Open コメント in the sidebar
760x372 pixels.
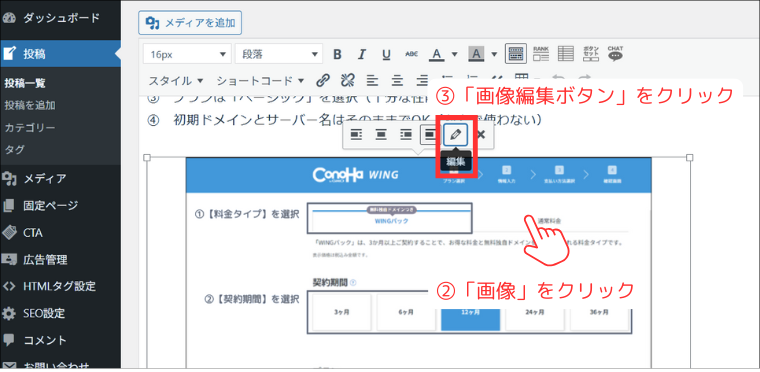pos(60,340)
